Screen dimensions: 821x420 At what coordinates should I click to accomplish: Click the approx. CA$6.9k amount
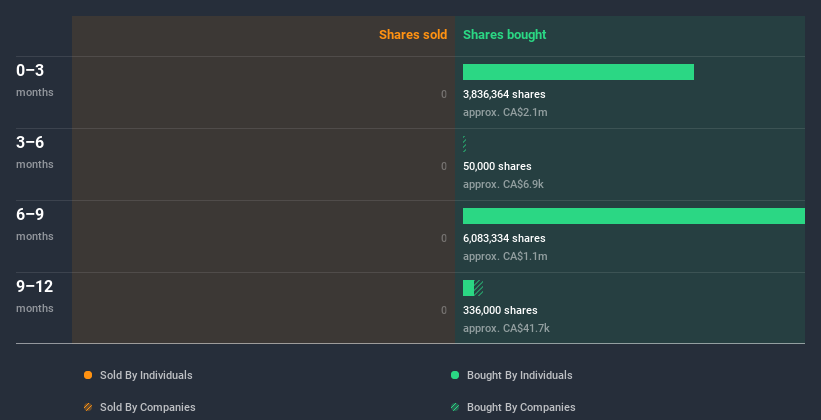pyautogui.click(x=503, y=184)
